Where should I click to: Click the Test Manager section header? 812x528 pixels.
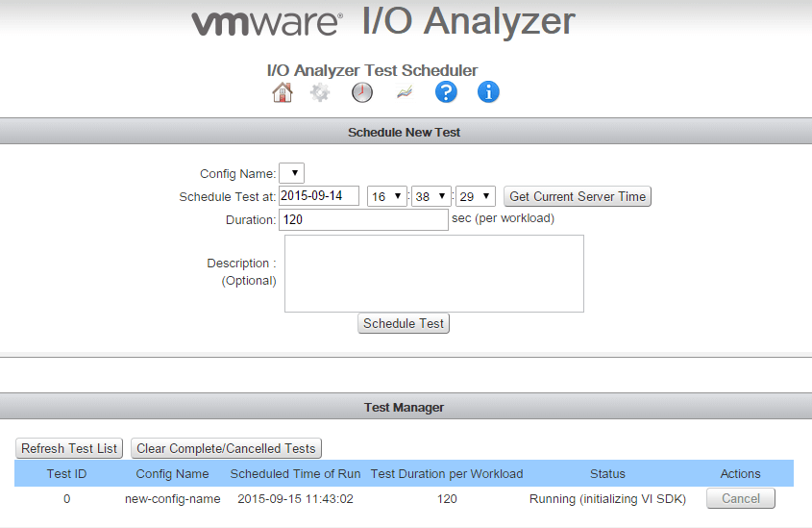(404, 407)
